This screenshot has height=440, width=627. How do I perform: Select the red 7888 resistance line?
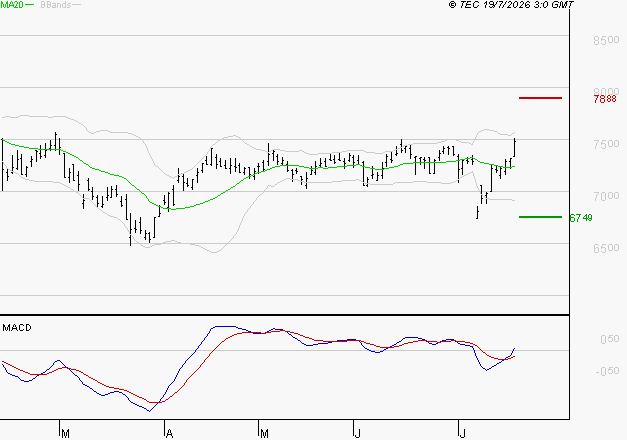pyautogui.click(x=540, y=98)
